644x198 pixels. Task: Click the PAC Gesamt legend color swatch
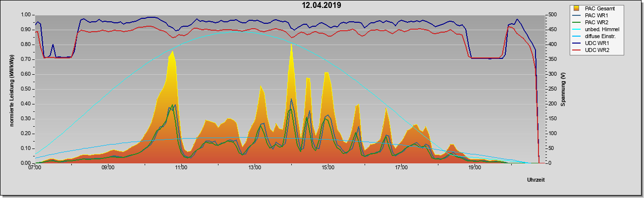point(577,8)
